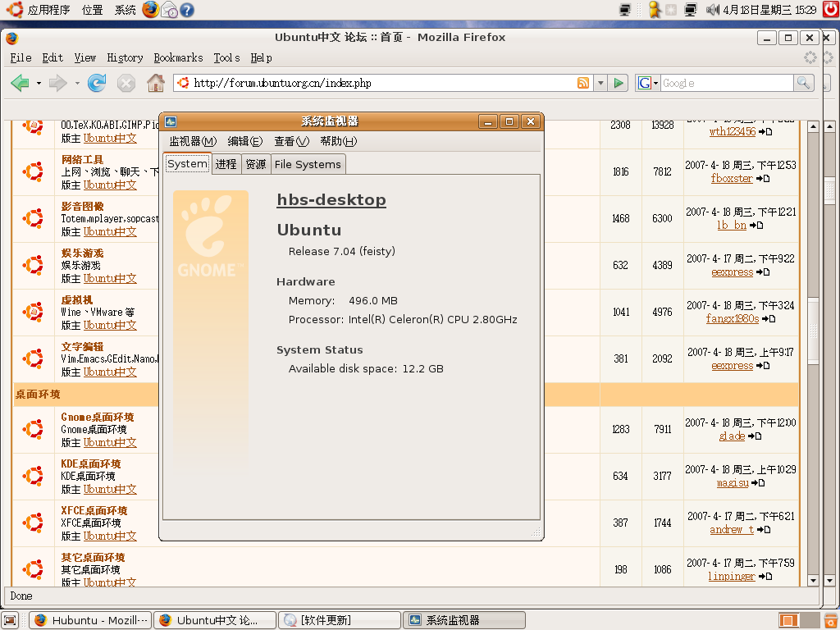The height and width of the screenshot is (630, 840).
Task: Visit user profile link fangx1980s
Action: [x=733, y=319]
